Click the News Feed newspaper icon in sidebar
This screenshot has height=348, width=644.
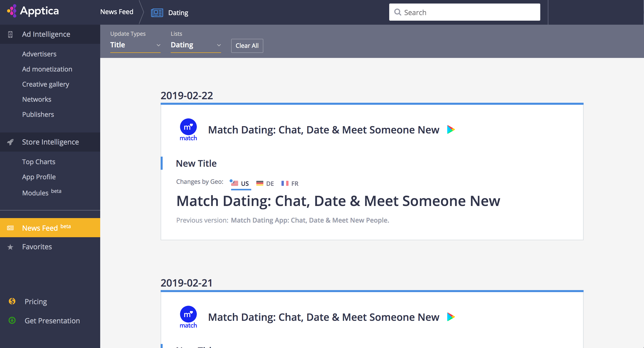tap(10, 228)
